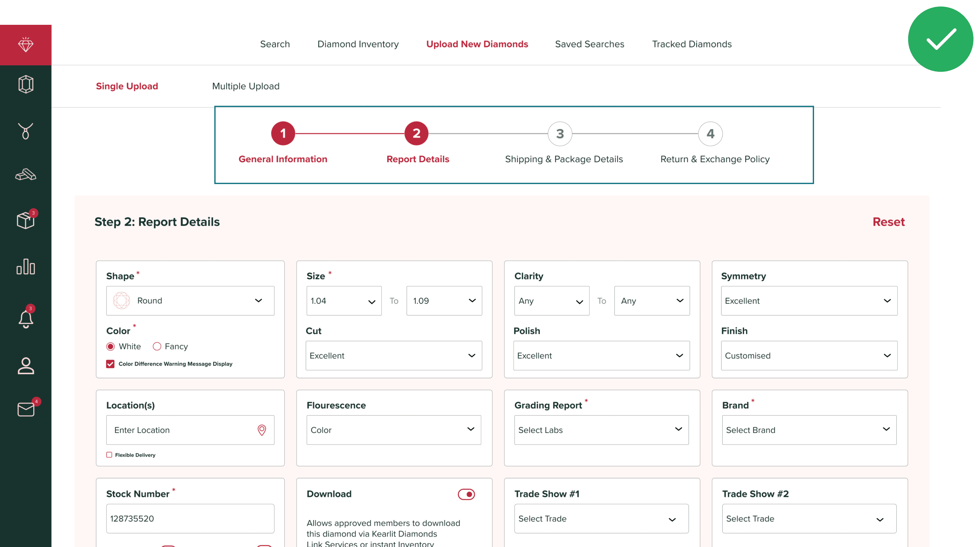
Task: Click the gold bars icon in sidebar
Action: (x=25, y=175)
